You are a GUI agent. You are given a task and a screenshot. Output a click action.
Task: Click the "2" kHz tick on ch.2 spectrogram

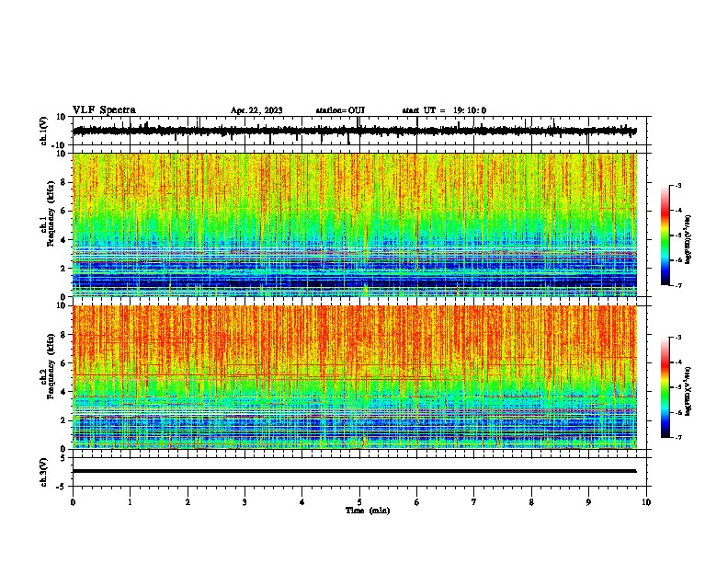[x=63, y=420]
